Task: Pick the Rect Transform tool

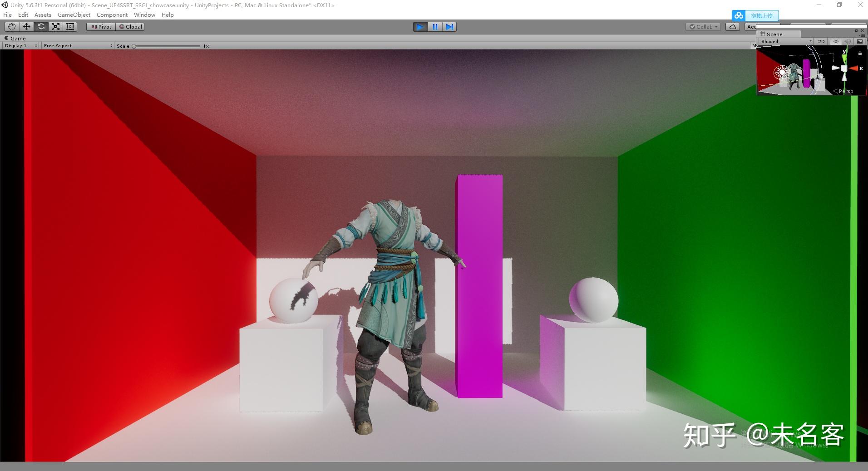Action: coord(70,27)
